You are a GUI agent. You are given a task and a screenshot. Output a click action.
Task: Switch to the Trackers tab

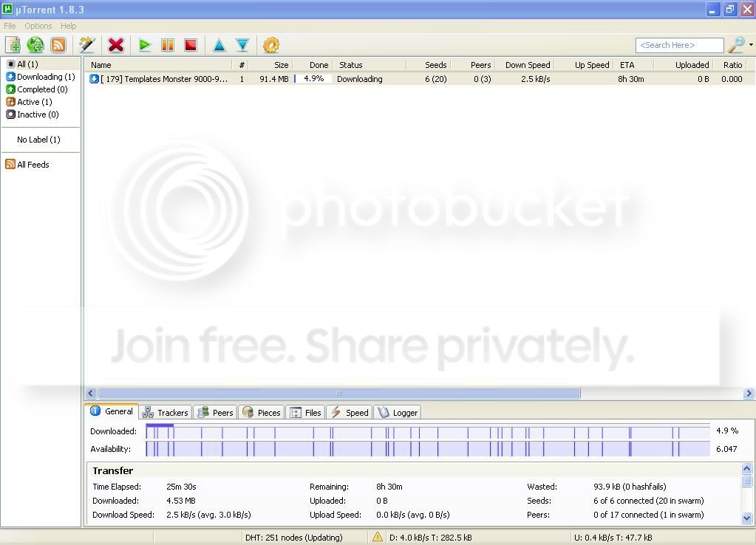(166, 413)
